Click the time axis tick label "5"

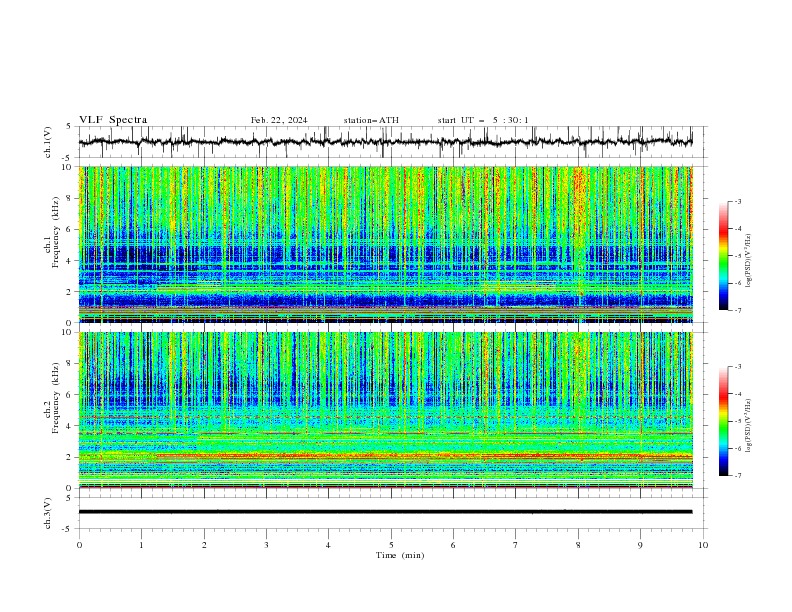(x=391, y=545)
